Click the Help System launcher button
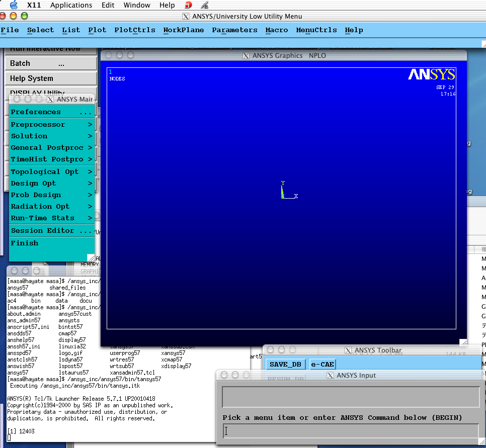 click(51, 78)
